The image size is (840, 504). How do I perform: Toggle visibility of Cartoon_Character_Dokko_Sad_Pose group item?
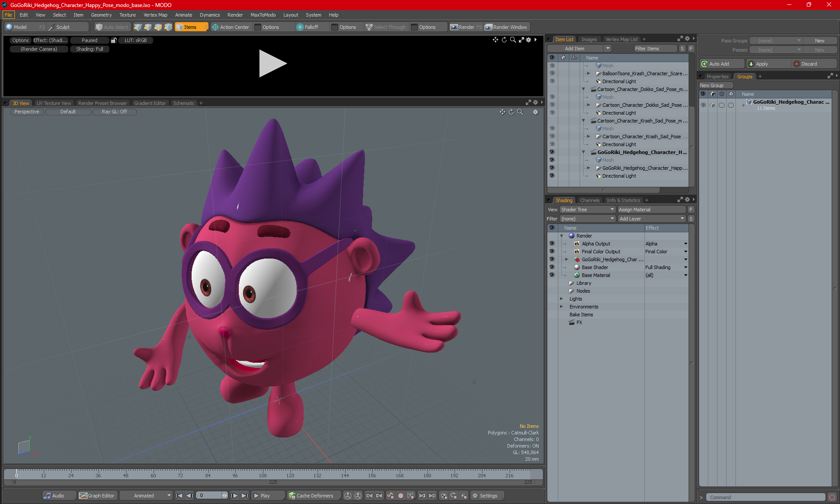(x=552, y=105)
